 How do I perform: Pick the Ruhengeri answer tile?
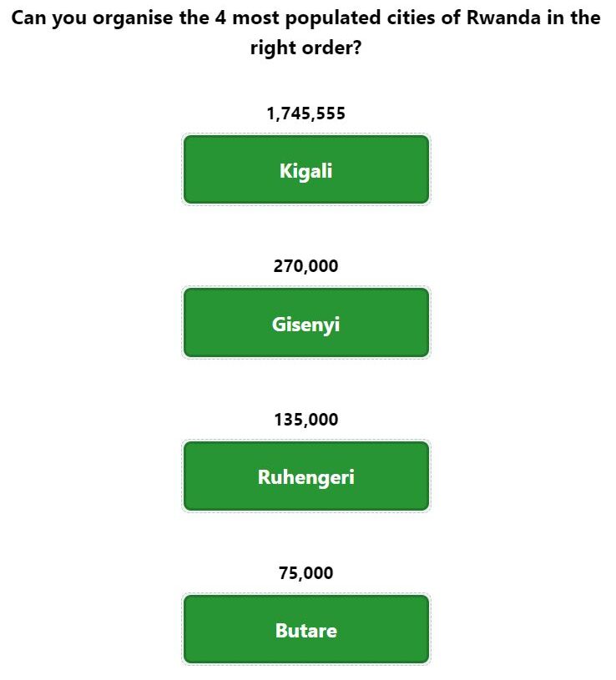click(x=306, y=476)
